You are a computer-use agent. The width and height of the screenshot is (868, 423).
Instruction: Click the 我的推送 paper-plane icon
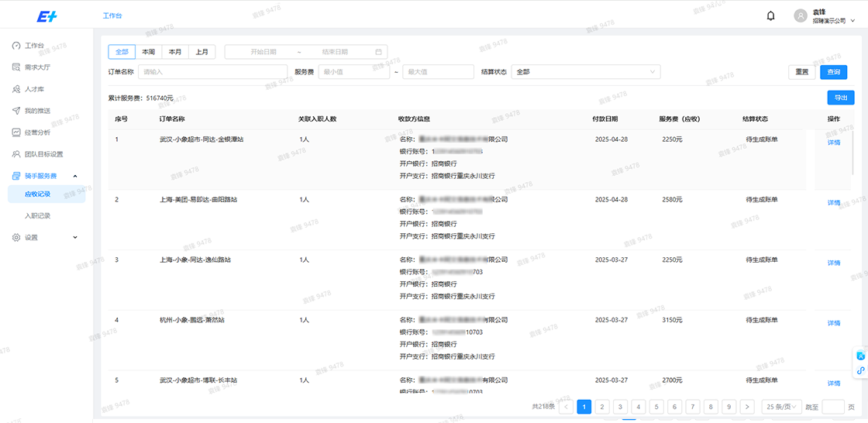click(16, 111)
